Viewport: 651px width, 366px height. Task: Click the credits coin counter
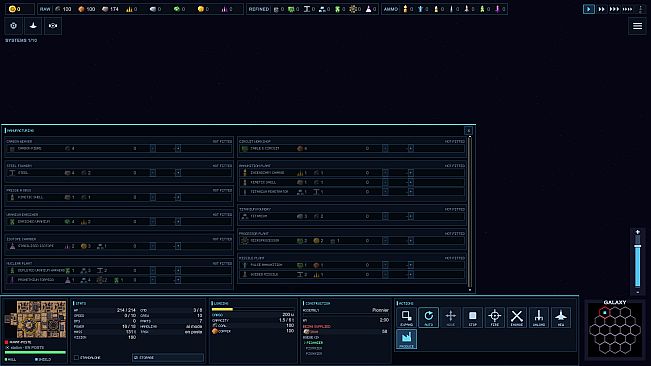pos(19,9)
